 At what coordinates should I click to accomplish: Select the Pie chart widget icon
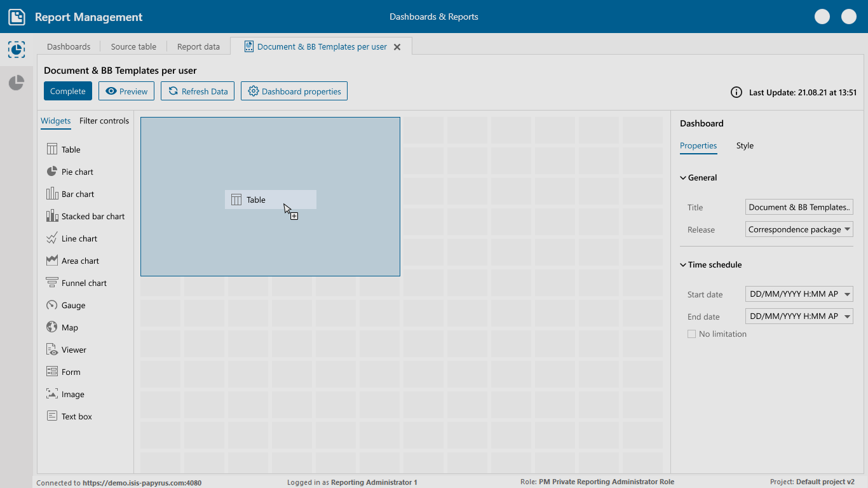[x=52, y=172]
